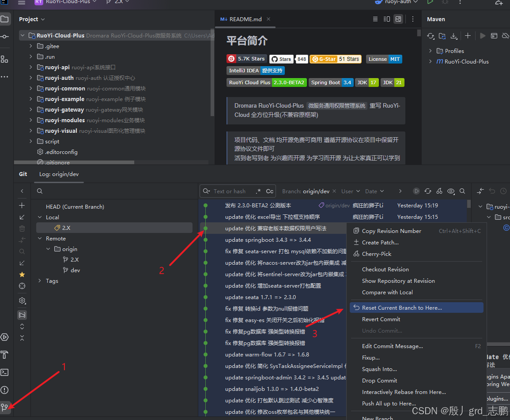Choose Drop Commit menu item
Screen dimensions: 510x420
pyautogui.click(x=416, y=380)
